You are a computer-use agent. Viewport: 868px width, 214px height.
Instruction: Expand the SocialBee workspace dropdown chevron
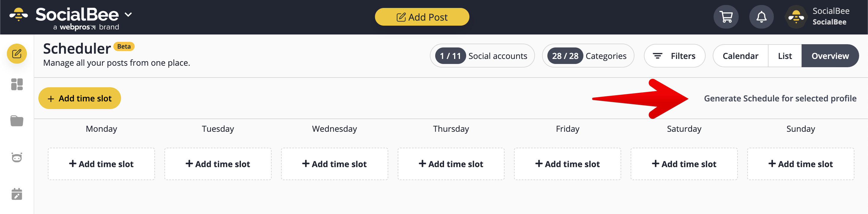pyautogui.click(x=128, y=14)
